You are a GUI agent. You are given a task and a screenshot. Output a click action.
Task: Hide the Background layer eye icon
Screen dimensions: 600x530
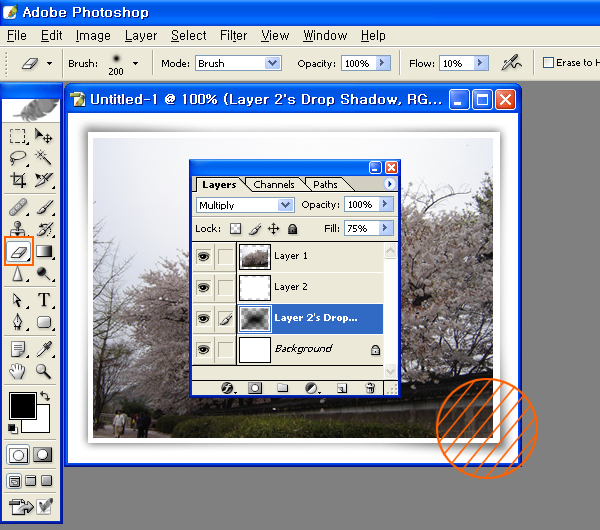204,349
